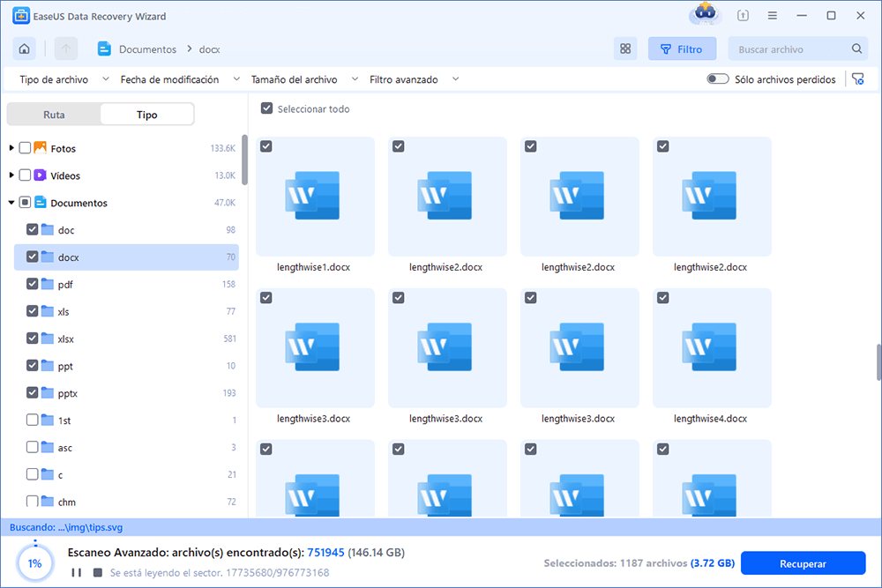This screenshot has height=588, width=882.
Task: Click the chm folder icon
Action: (48, 502)
